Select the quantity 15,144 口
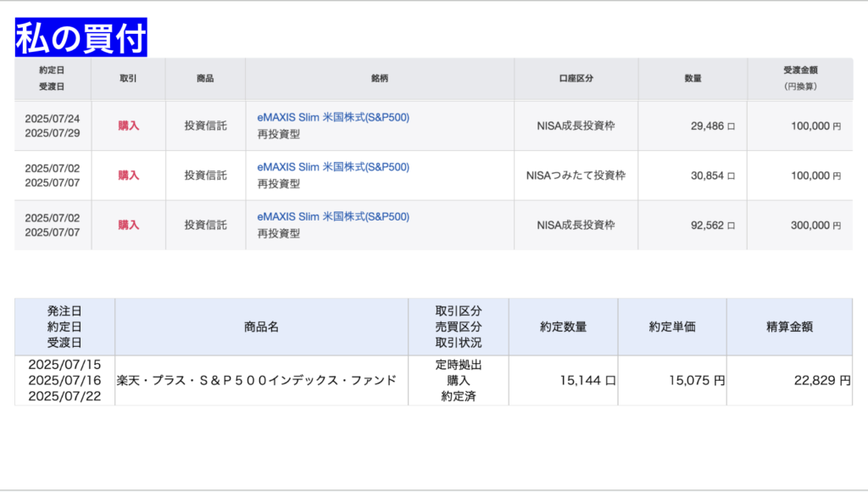The width and height of the screenshot is (868, 492). point(587,380)
